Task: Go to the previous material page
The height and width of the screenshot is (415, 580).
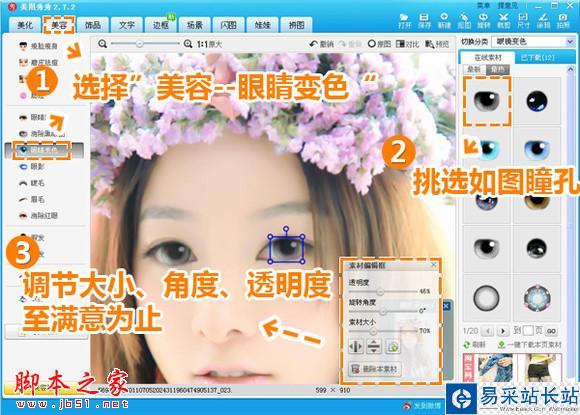Action: [488, 331]
